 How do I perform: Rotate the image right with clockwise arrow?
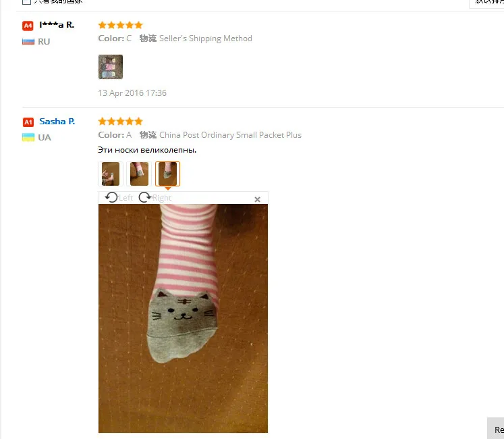[x=144, y=197]
